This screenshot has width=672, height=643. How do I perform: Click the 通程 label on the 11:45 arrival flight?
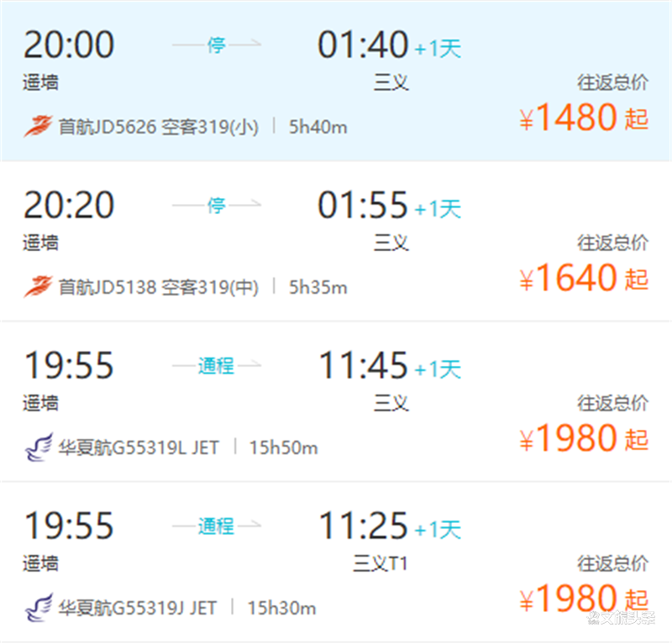coord(216,365)
